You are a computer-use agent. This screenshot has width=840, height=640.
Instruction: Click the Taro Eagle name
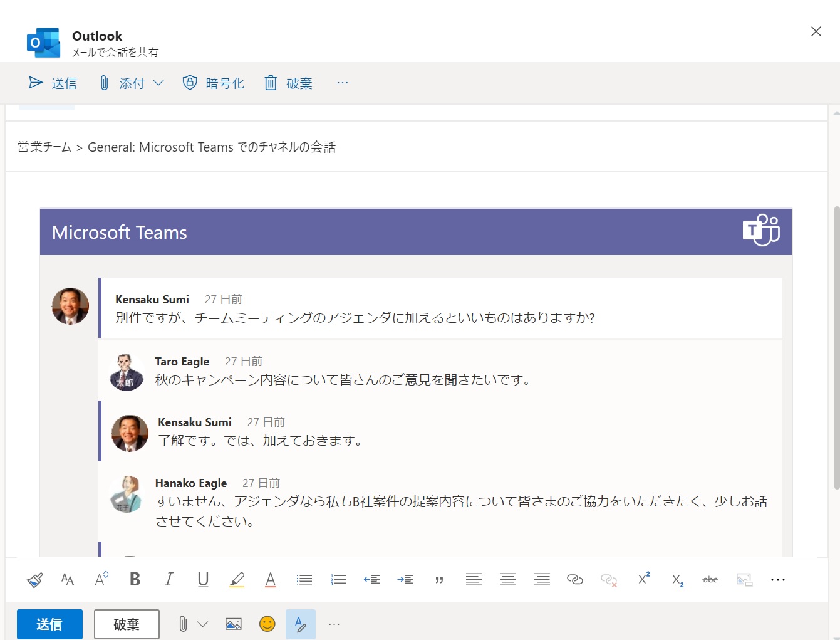click(182, 362)
